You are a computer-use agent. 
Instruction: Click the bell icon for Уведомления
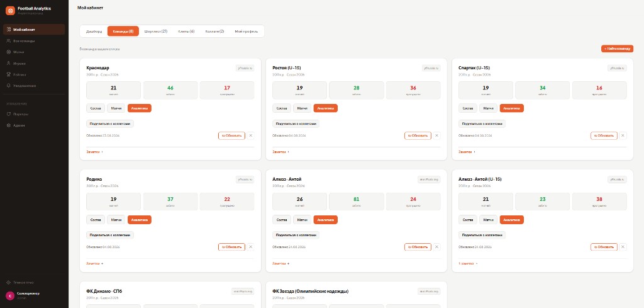tap(9, 86)
